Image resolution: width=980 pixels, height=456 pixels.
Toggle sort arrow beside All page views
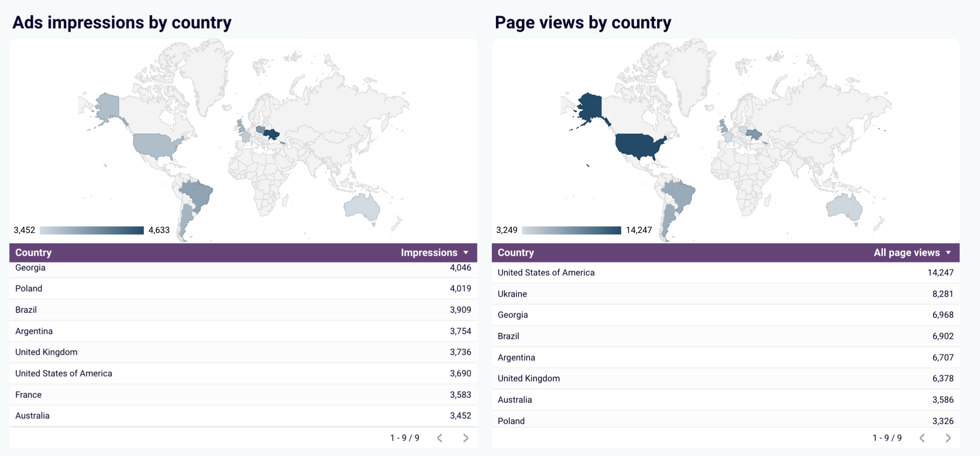coord(948,253)
